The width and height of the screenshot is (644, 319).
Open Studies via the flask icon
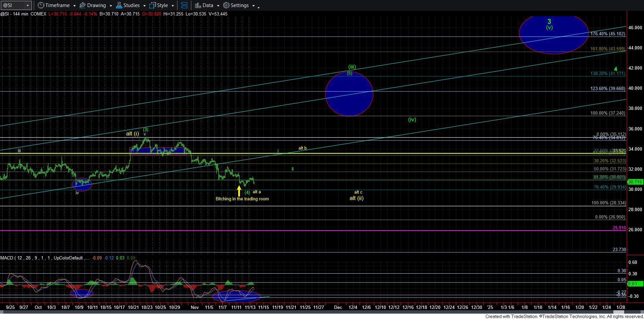point(119,5)
